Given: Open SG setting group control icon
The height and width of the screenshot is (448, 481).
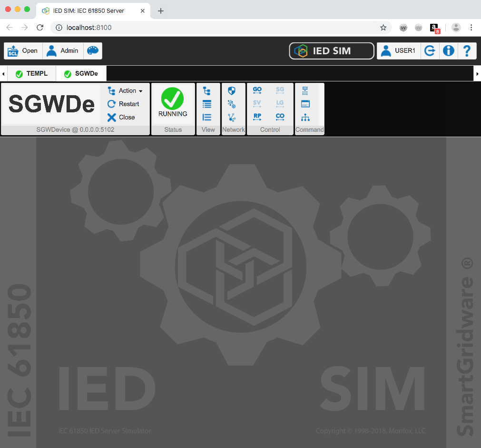Looking at the screenshot, I should pyautogui.click(x=280, y=90).
